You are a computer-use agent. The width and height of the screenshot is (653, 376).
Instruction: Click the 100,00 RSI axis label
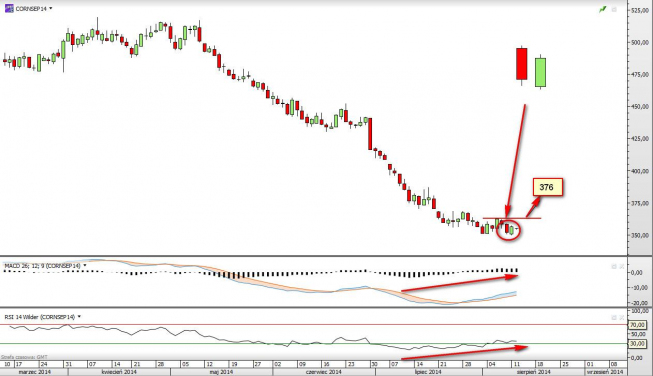click(640, 311)
